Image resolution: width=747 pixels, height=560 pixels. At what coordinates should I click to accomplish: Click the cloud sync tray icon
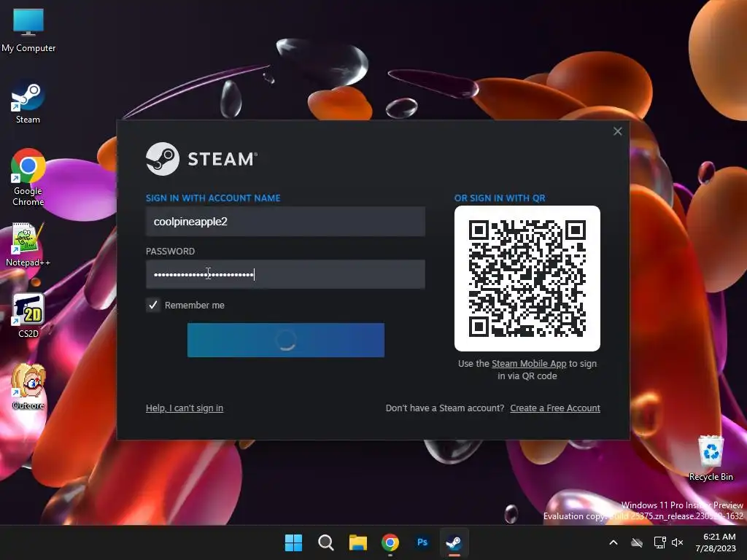click(637, 542)
